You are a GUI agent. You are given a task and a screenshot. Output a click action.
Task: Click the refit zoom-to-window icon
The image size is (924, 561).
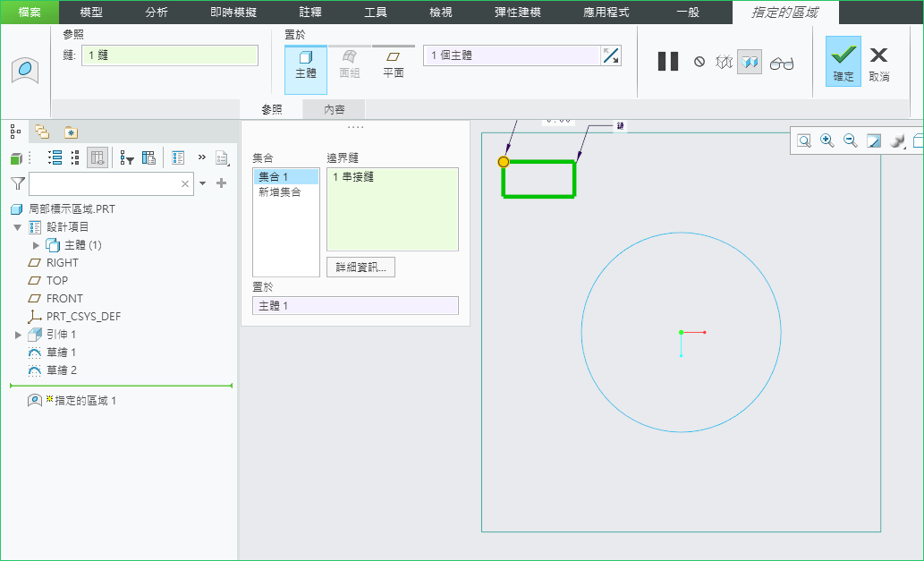pyautogui.click(x=804, y=140)
